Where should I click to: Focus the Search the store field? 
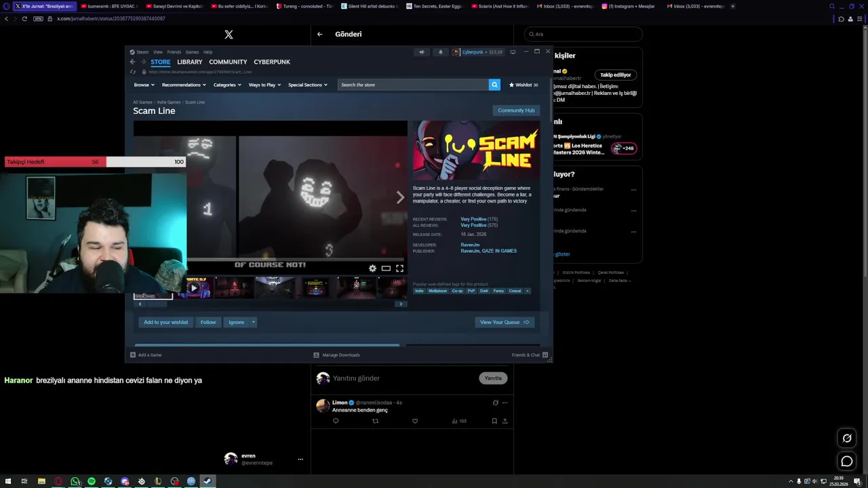point(413,85)
